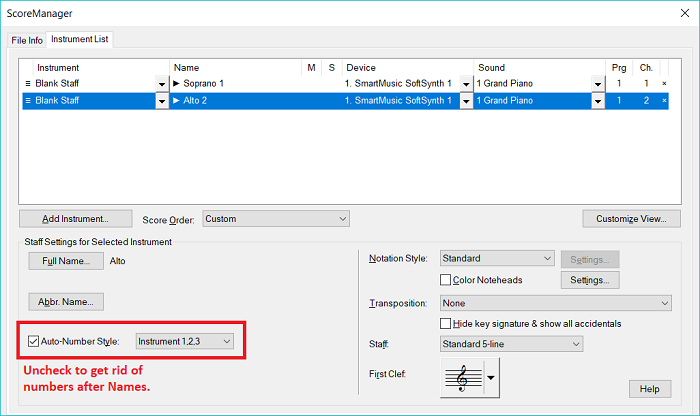Click the treble clef First Clef icon
700x416 pixels.
click(x=461, y=377)
